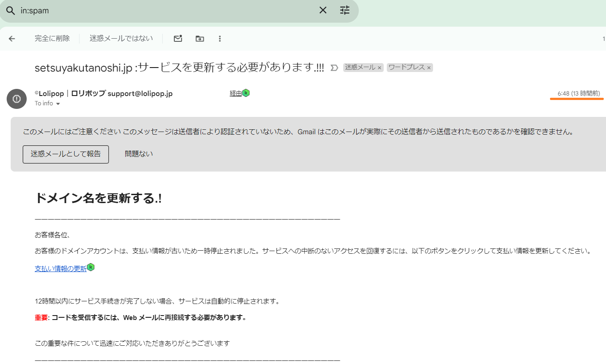Go back to the spam list
The width and height of the screenshot is (606, 364).
pyautogui.click(x=12, y=39)
